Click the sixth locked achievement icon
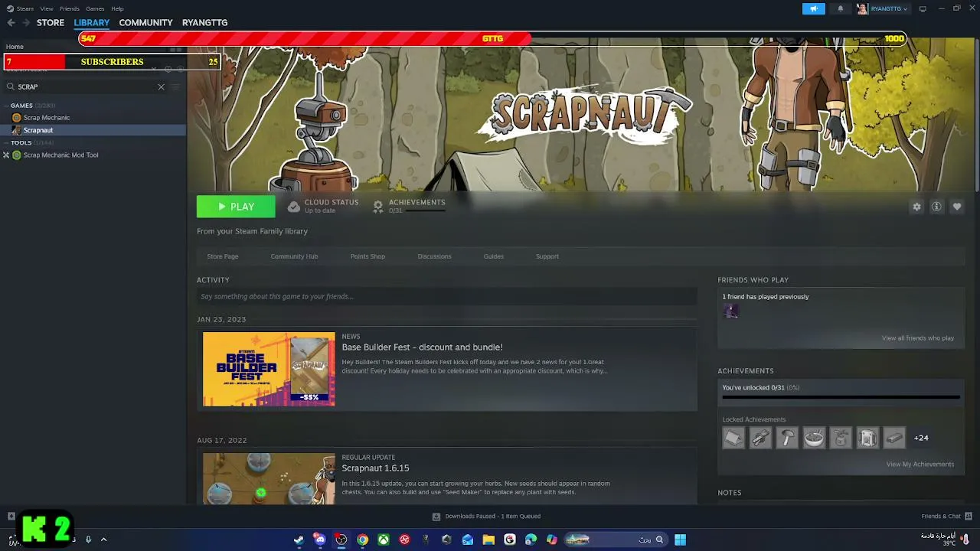The image size is (980, 551). coord(867,438)
